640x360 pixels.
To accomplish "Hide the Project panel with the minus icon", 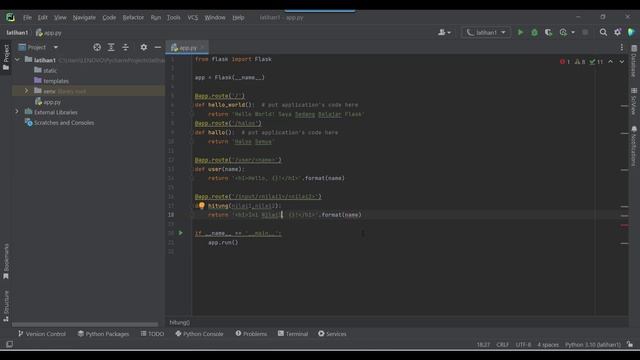I will pyautogui.click(x=158, y=47).
